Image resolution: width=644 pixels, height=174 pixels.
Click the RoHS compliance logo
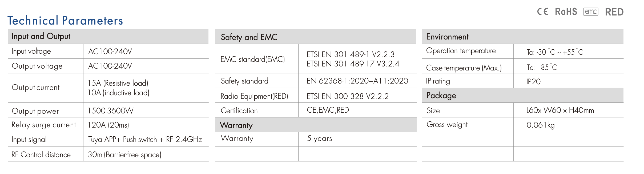566,12
